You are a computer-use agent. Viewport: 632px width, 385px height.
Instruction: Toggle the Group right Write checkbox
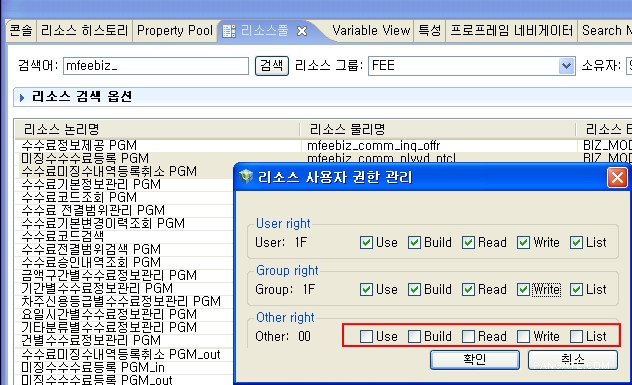pos(523,290)
